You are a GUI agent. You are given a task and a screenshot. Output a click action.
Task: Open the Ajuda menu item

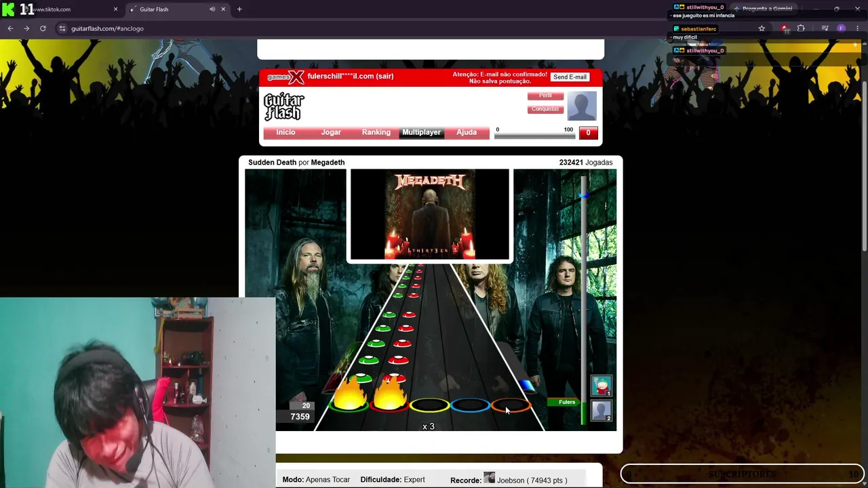[x=467, y=132]
